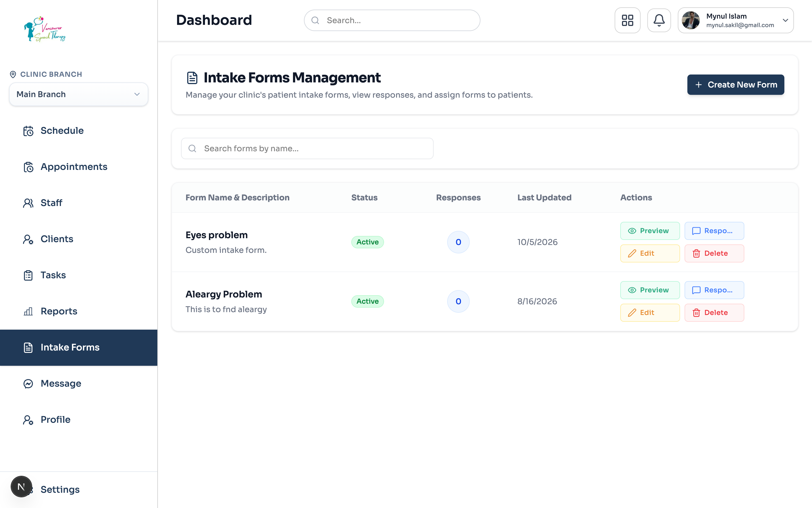The height and width of the screenshot is (508, 812).
Task: Click the Profile user-gear icon
Action: (x=28, y=420)
